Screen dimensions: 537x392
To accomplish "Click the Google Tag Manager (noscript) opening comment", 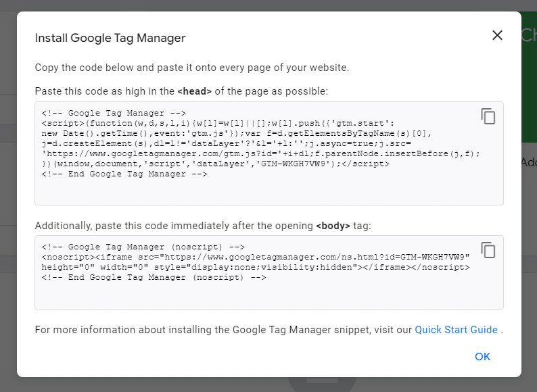I will click(143, 247).
